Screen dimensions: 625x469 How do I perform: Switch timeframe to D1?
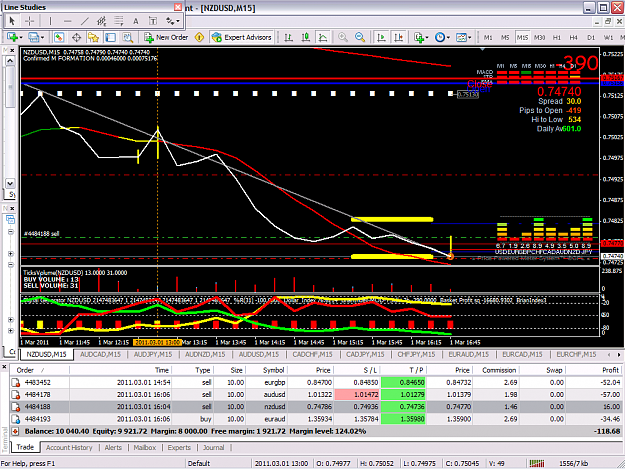(591, 37)
